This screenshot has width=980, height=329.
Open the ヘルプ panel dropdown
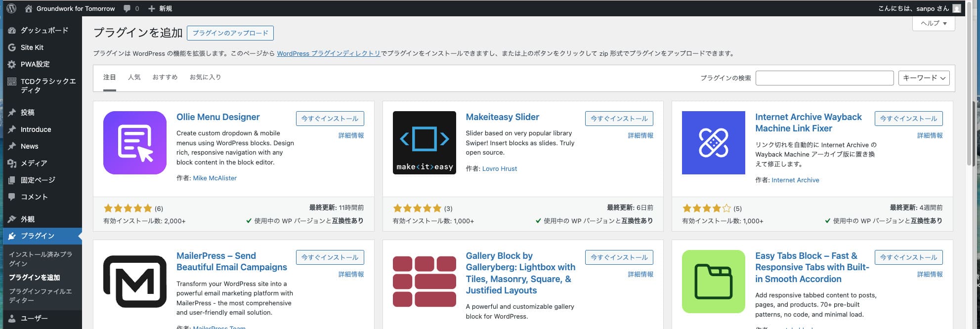(933, 23)
